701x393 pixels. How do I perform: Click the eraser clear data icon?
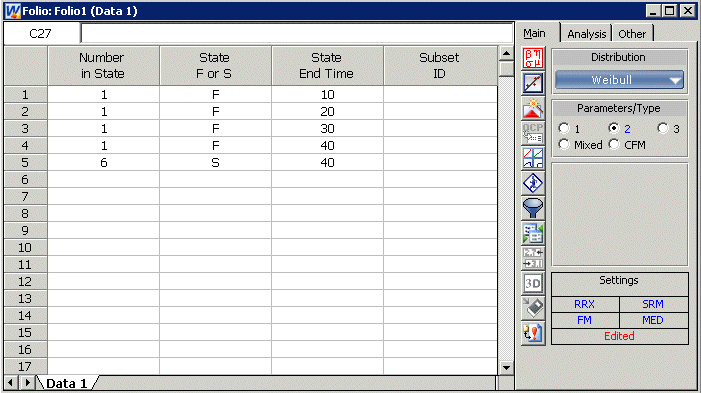533,308
